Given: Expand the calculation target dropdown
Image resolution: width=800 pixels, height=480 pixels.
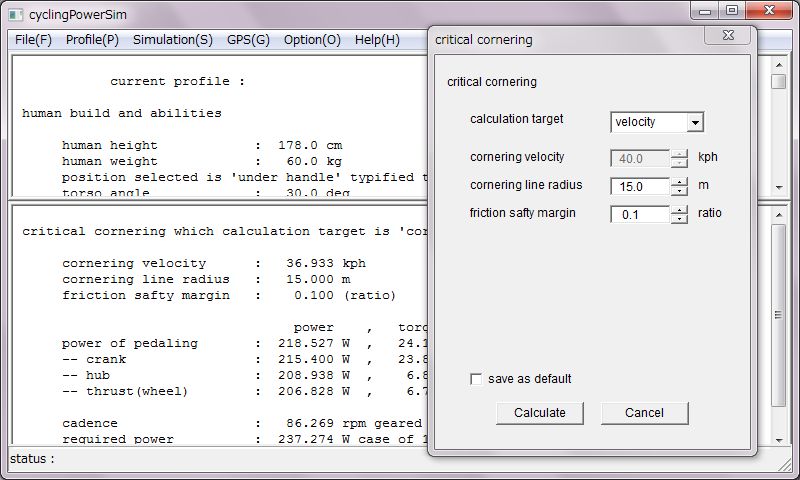Looking at the screenshot, I should point(695,122).
